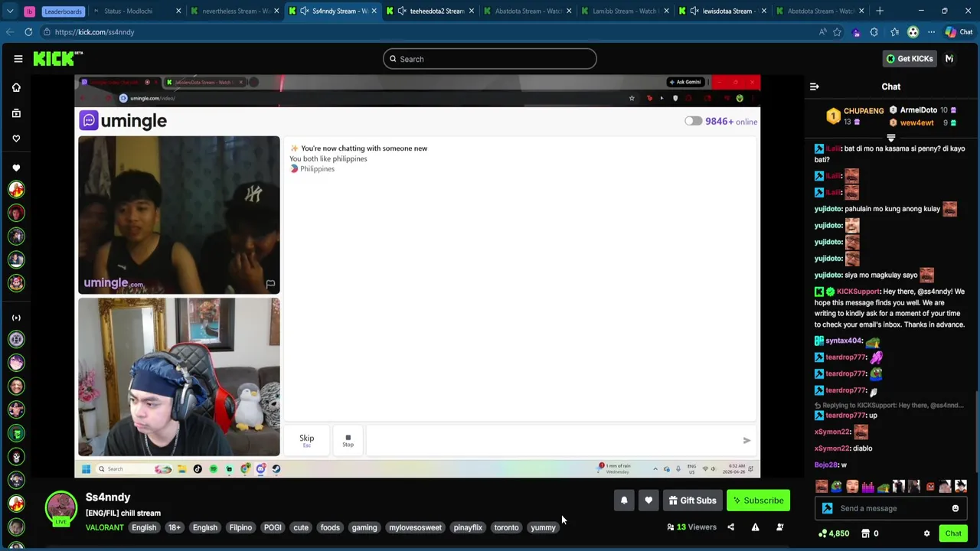Select the POGI tag
The height and width of the screenshot is (551, 980).
[x=273, y=527]
